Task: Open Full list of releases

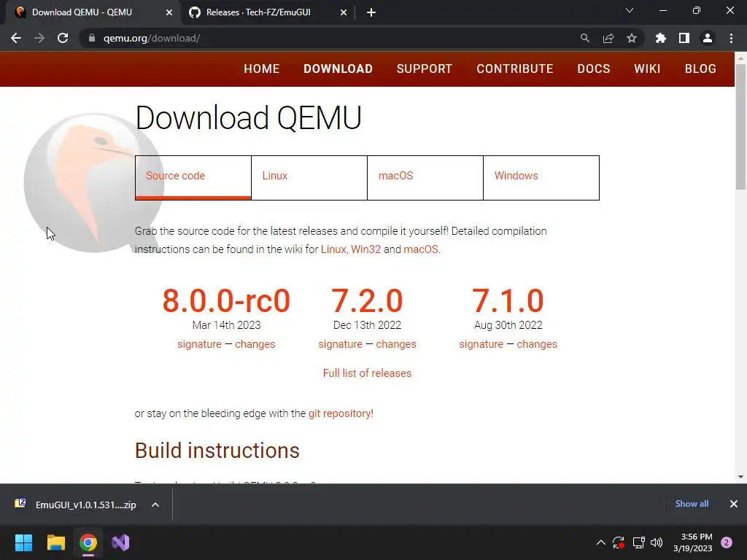Action: 368,373
